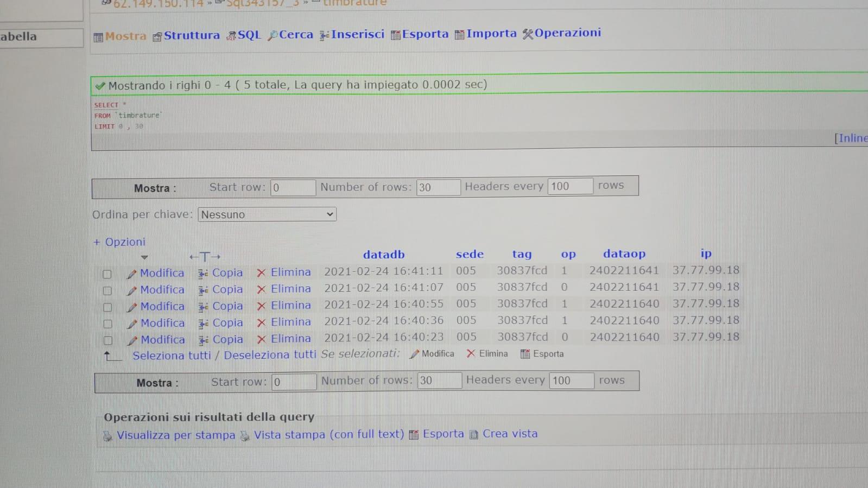
Task: Click Modifica link for row 16:41:11
Action: click(162, 273)
